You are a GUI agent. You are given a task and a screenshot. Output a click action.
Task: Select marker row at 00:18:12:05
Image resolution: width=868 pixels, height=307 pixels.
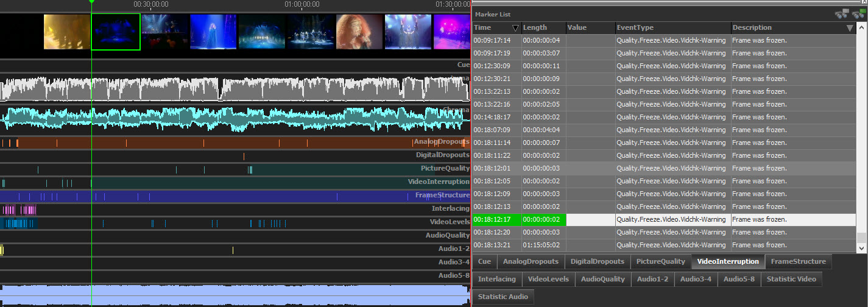[665, 181]
